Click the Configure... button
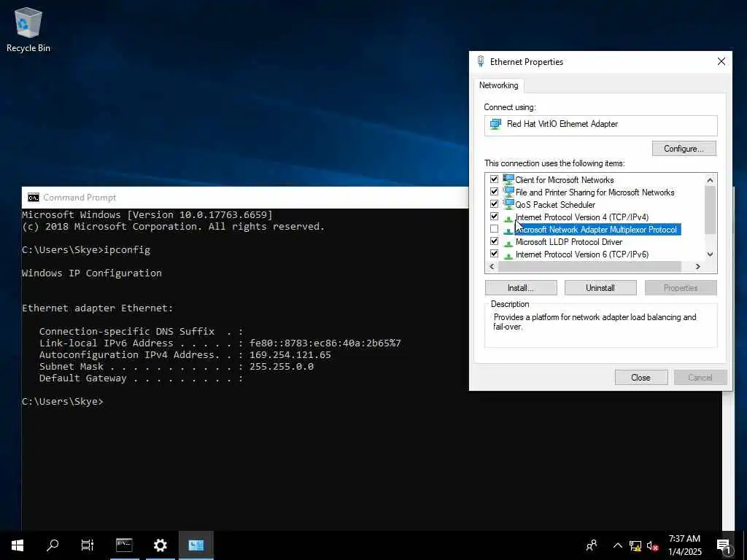The height and width of the screenshot is (560, 747). click(x=684, y=149)
